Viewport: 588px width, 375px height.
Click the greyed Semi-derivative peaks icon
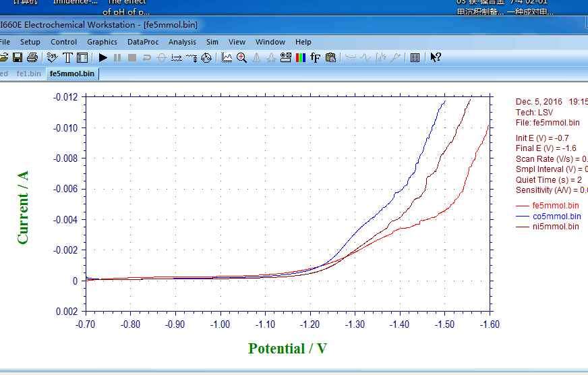380,58
